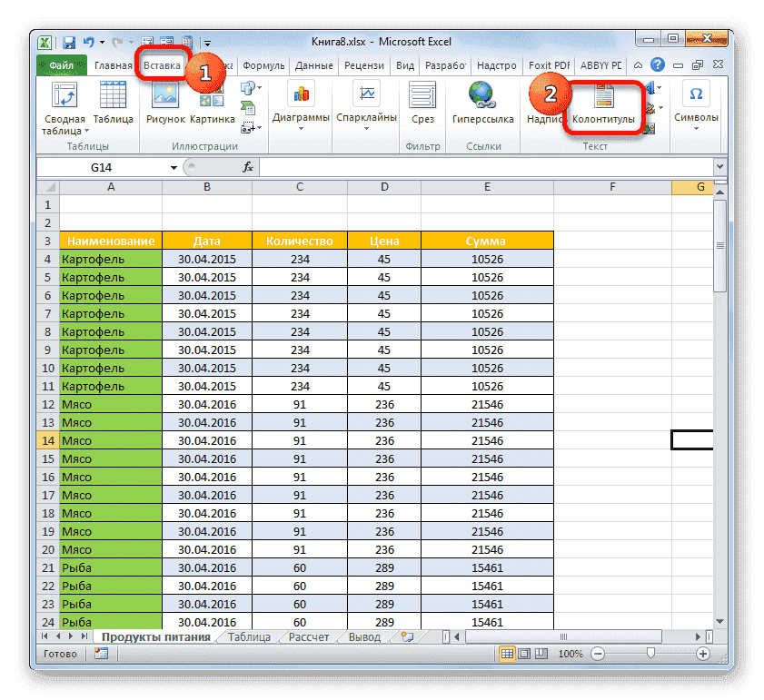The width and height of the screenshot is (764, 700).
Task: Open the Данные (Data) ribbon tab
Action: pos(313,66)
